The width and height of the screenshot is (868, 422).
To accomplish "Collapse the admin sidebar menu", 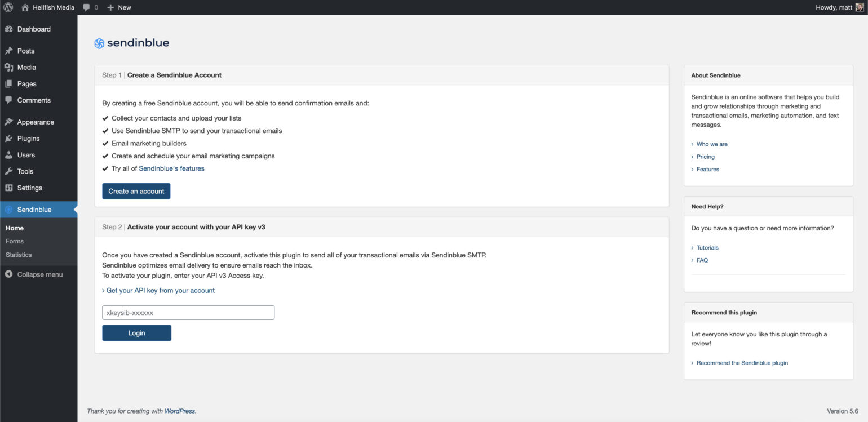I will [x=38, y=274].
